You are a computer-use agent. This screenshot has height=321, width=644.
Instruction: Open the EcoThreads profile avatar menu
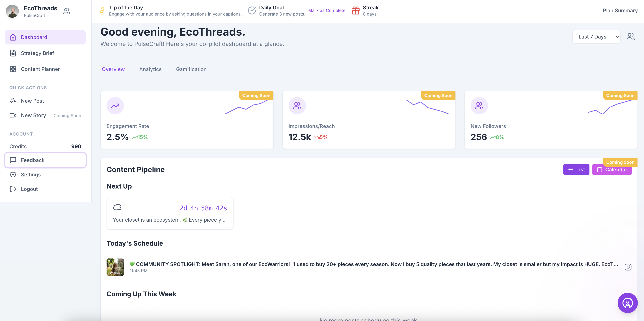[x=12, y=11]
